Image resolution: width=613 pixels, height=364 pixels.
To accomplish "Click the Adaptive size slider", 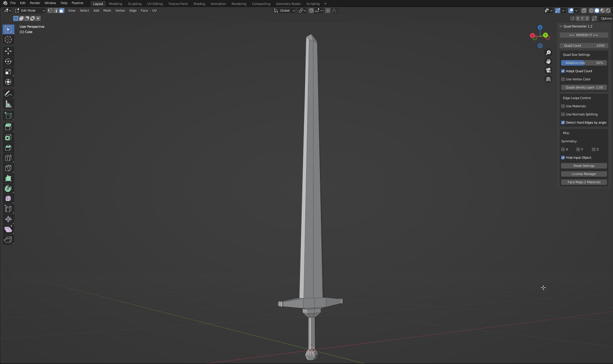I will tap(584, 63).
